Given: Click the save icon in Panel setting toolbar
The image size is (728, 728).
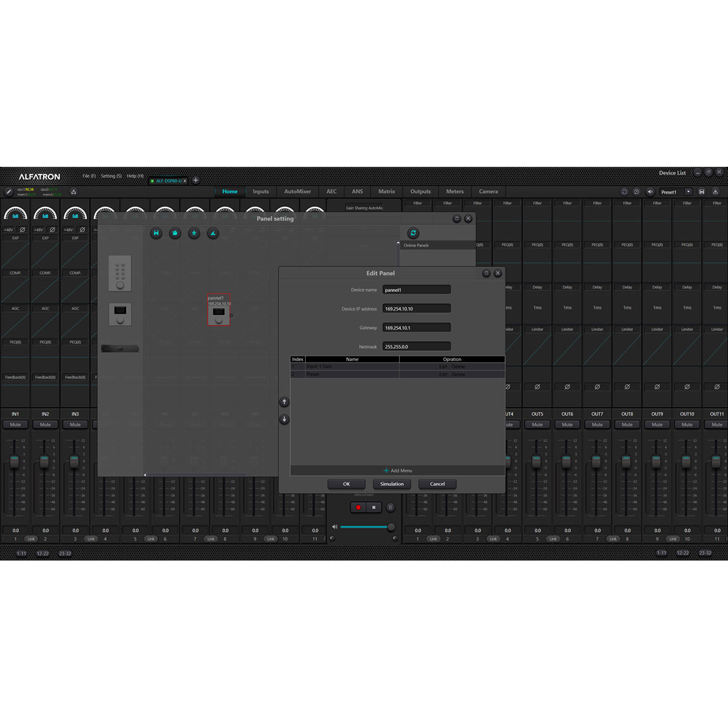Looking at the screenshot, I should [x=155, y=233].
